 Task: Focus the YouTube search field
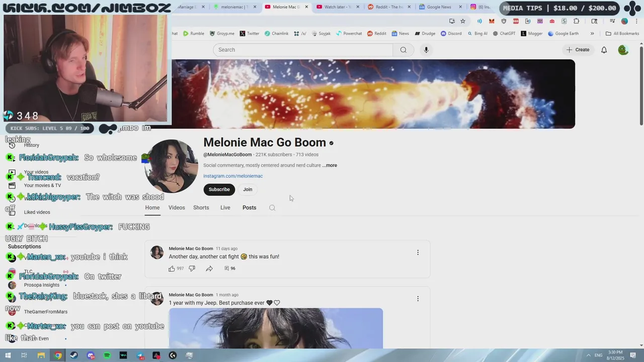coord(303,50)
